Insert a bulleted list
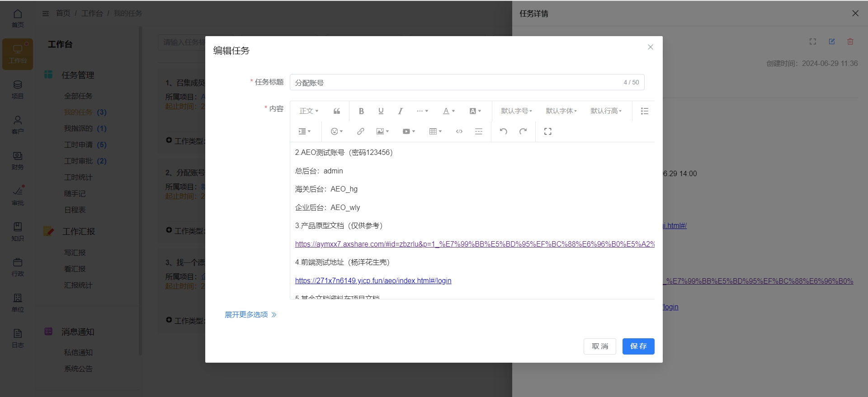 (x=645, y=111)
